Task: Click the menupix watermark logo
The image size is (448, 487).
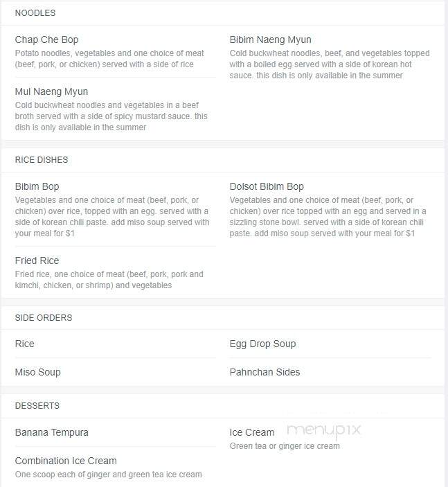Action: (324, 431)
